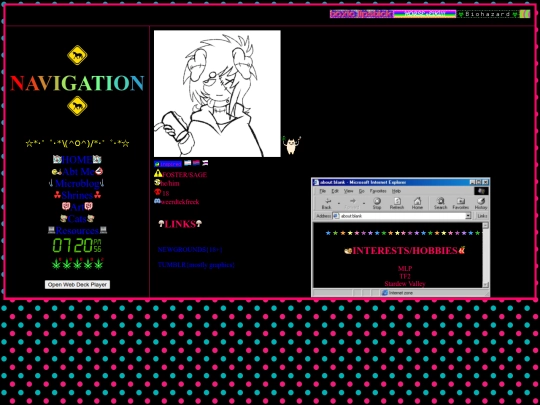Open the Help menu in Internet Explorer
This screenshot has width=540, height=405.
tap(396, 191)
